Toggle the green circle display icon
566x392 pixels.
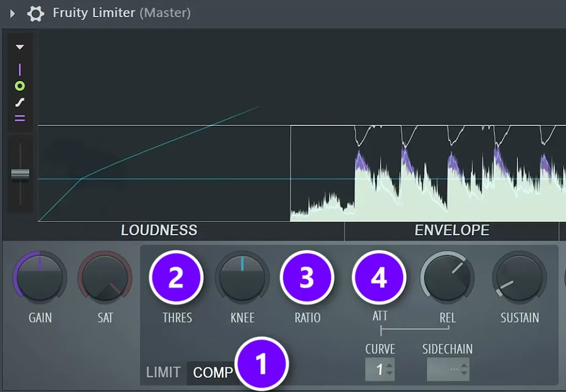[20, 86]
